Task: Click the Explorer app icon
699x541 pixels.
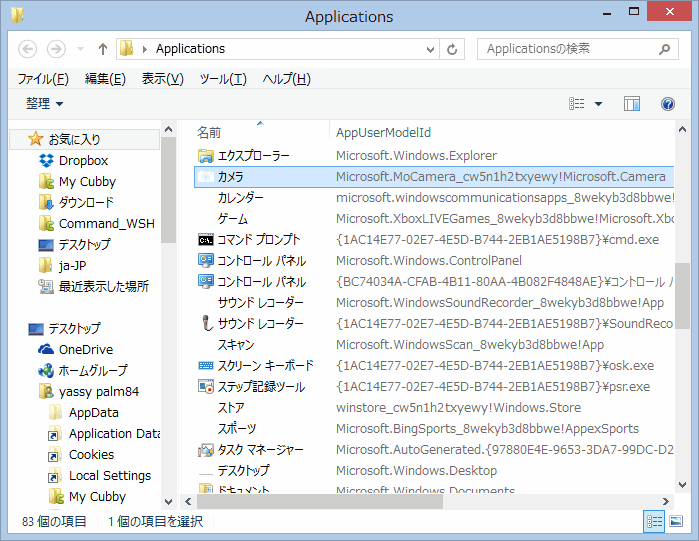Action: click(206, 156)
